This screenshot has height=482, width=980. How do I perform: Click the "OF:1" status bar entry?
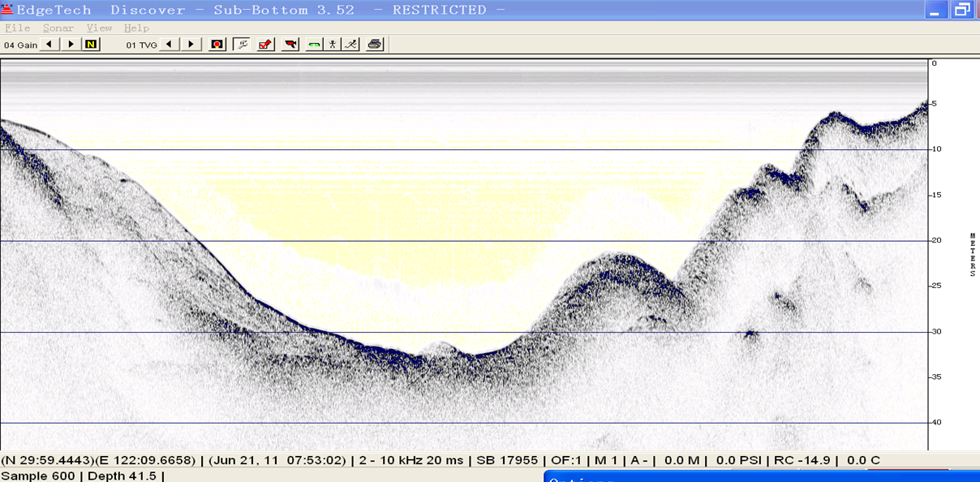click(566, 460)
